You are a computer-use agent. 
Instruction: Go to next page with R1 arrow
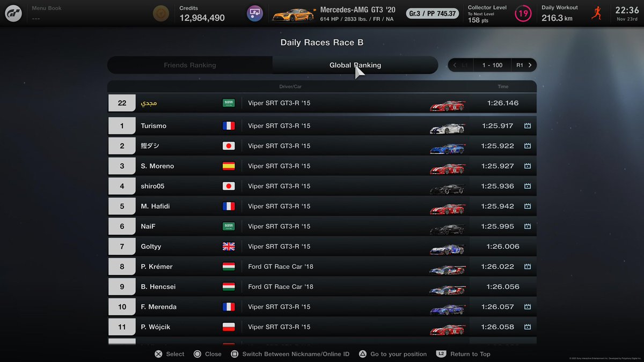coord(524,65)
